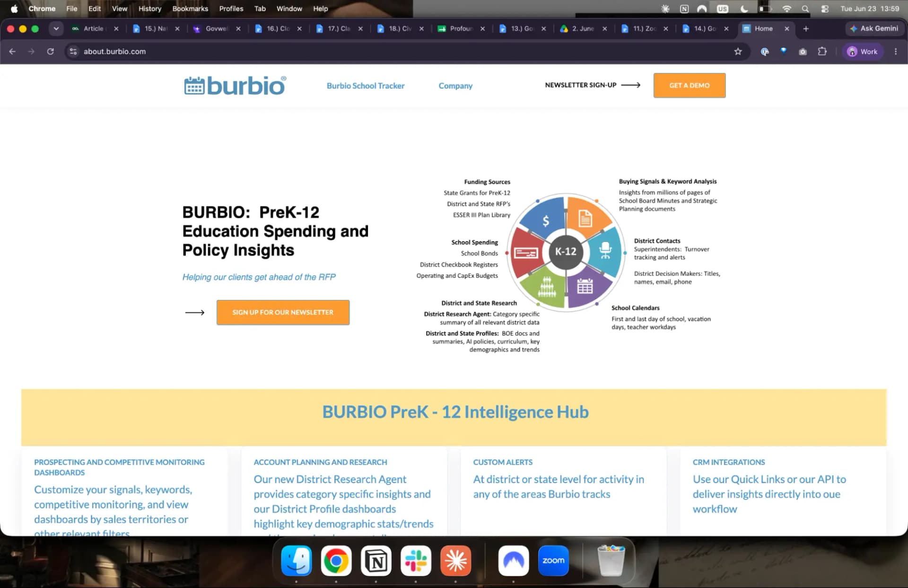Viewport: 908px width, 588px height.
Task: Expand the tab search dropdown arrow
Action: [56, 29]
